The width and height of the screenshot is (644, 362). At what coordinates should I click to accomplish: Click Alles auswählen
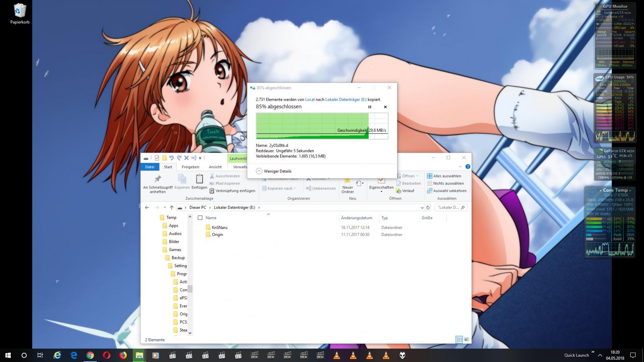click(444, 176)
